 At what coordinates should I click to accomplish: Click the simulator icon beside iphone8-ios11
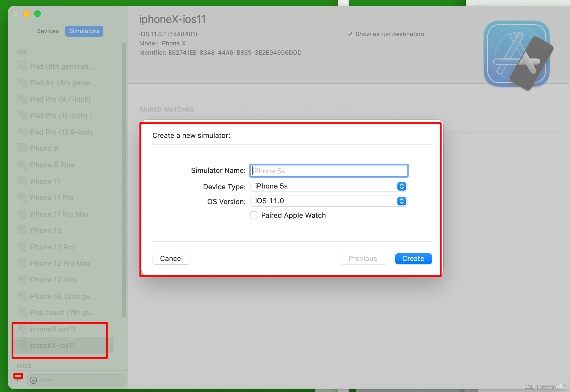(x=21, y=329)
